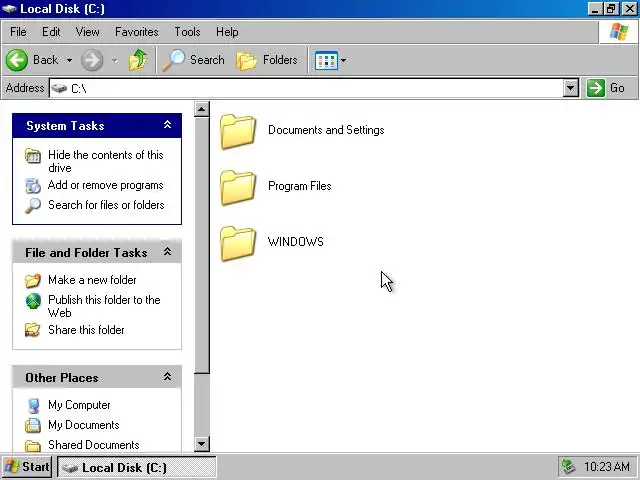Screen dimensions: 640x480
Task: Click the title bar drive icon
Action: tap(9, 9)
